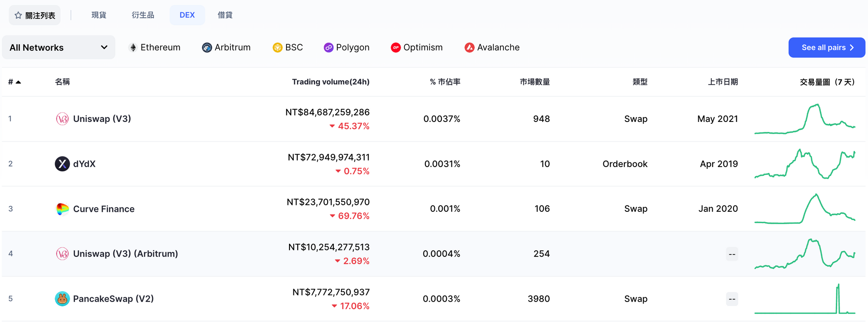Filter by BSC network

288,48
